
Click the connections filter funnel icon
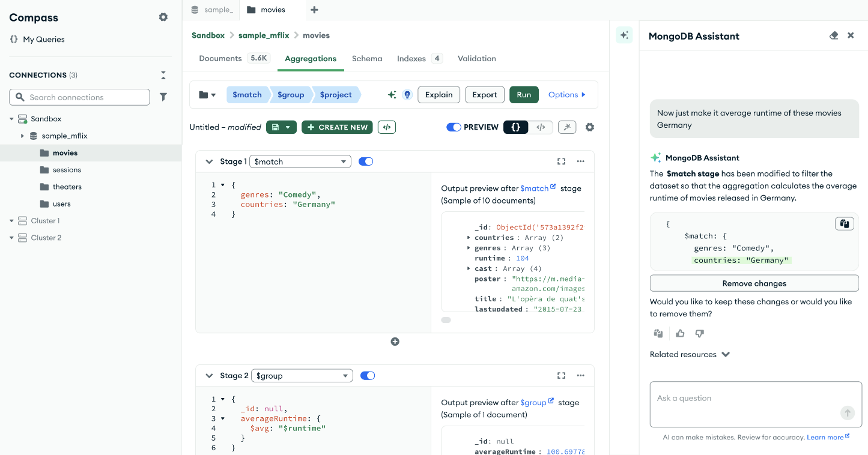pos(163,97)
